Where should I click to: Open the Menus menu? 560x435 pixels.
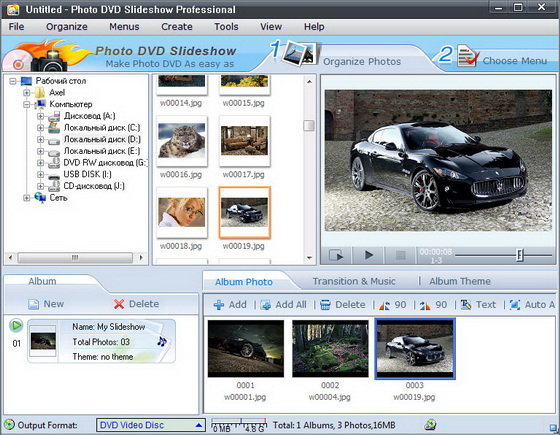pos(124,27)
